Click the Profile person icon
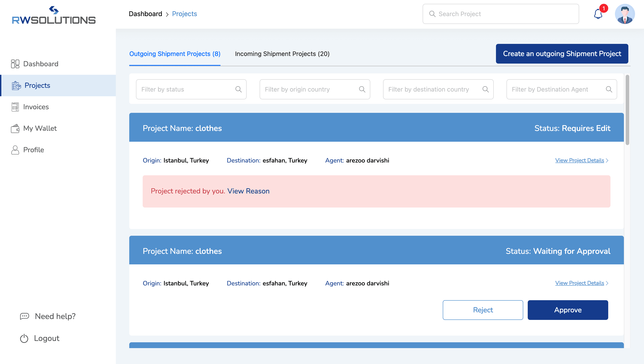Image resolution: width=644 pixels, height=364 pixels. pyautogui.click(x=15, y=150)
